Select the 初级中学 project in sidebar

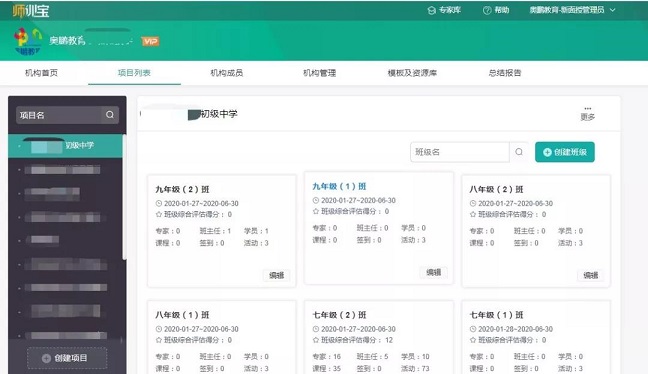[65, 145]
